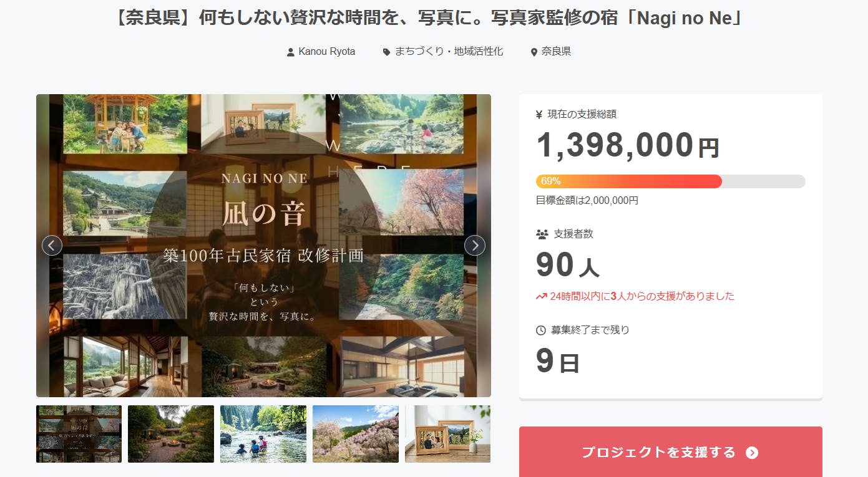Select the campfire garden thumbnail
This screenshot has width=868, height=477.
coord(171,434)
